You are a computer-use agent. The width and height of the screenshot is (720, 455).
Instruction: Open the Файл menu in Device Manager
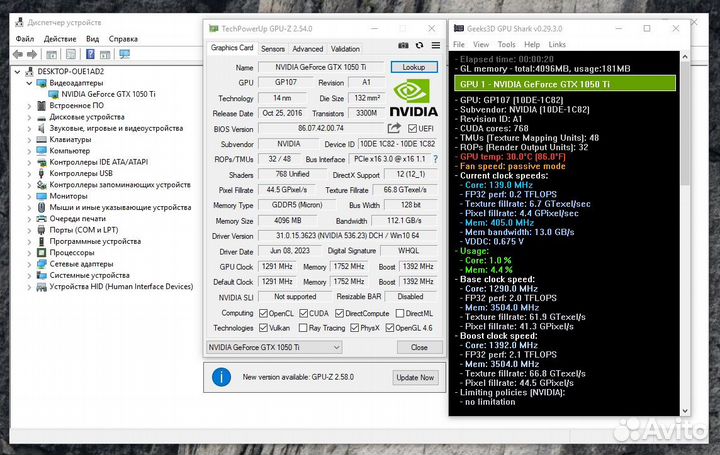25,39
